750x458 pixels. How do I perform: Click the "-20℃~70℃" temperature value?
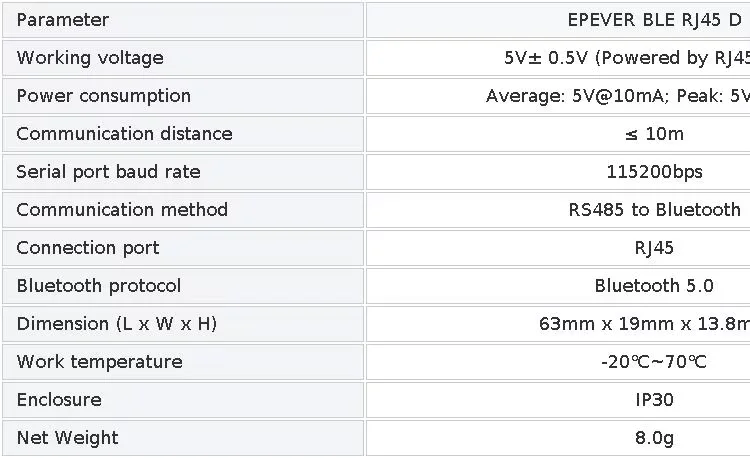[654, 362]
